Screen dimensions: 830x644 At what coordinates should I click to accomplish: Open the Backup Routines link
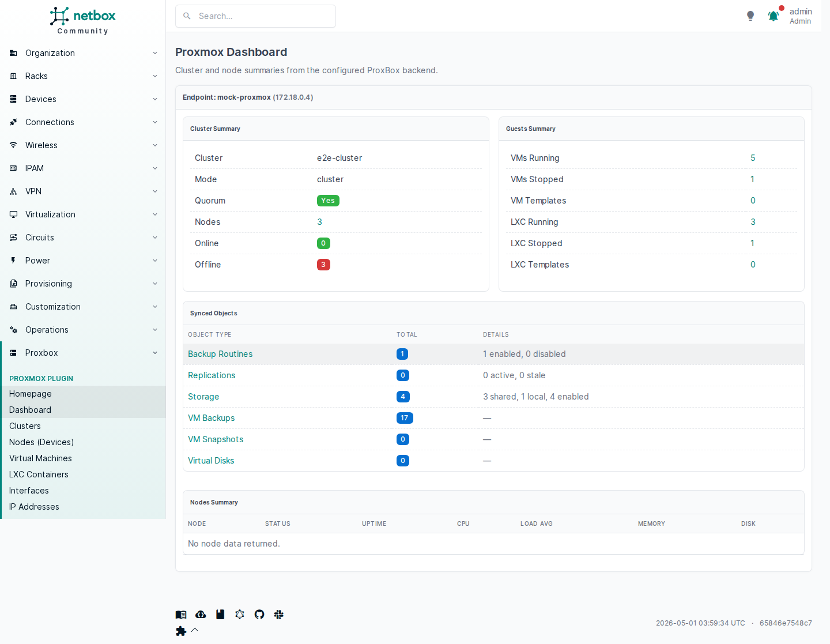[220, 354]
